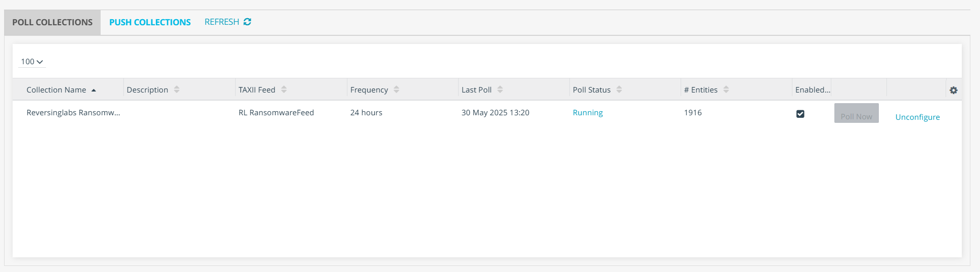
Task: Open the Push Collections tab
Action: [150, 22]
